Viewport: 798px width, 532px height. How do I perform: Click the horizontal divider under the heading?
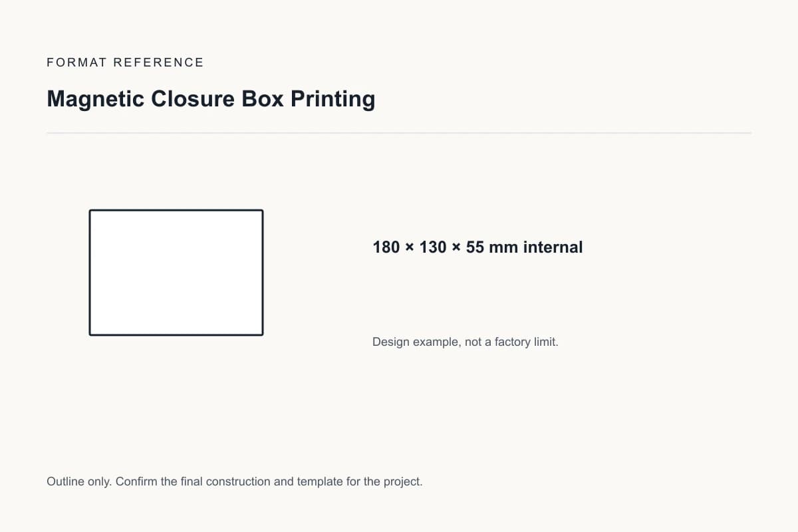(399, 133)
